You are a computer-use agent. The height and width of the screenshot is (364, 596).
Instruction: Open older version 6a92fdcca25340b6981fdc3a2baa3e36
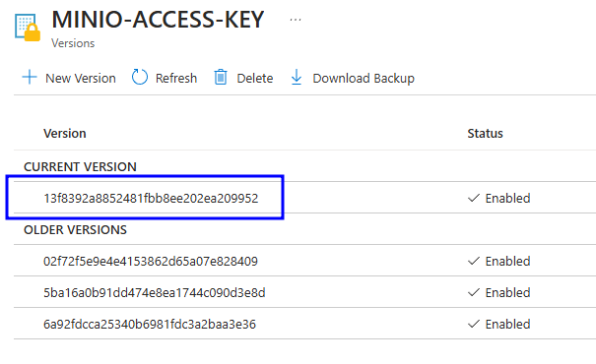coord(150,324)
